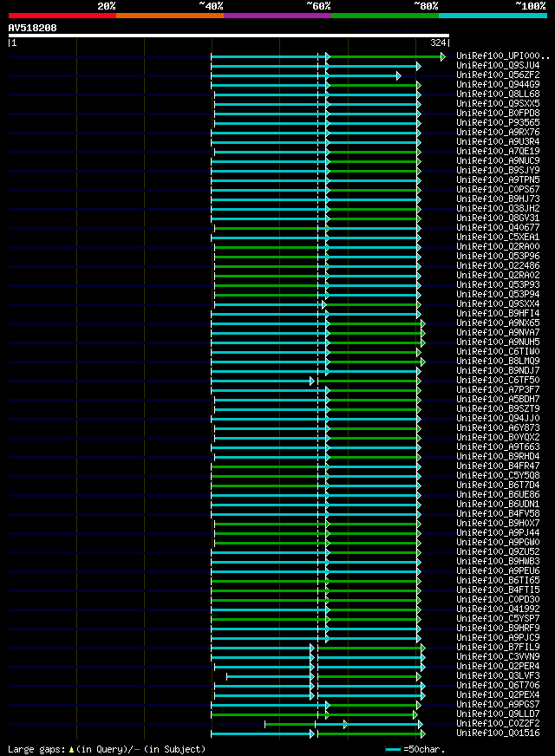This screenshot has height=756, width=555.
Task: Select UniRef100_B9SZT9 label
Action: pos(498,409)
